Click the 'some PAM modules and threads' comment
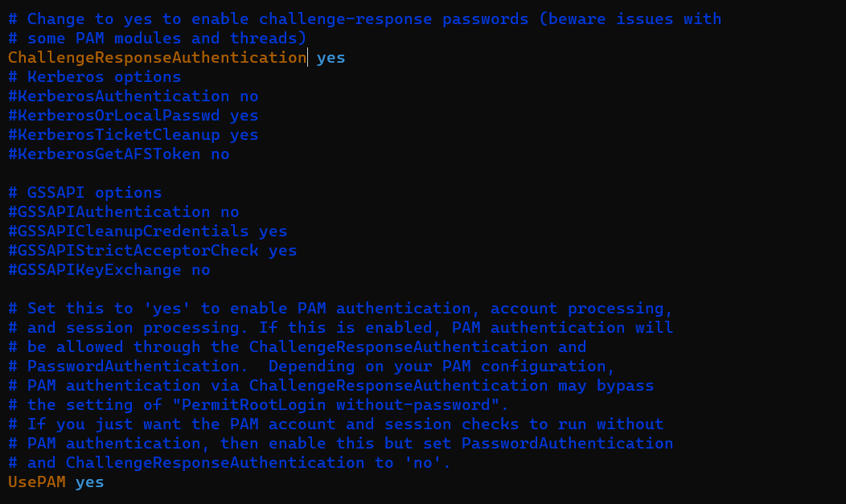846x504 pixels. tap(166, 39)
